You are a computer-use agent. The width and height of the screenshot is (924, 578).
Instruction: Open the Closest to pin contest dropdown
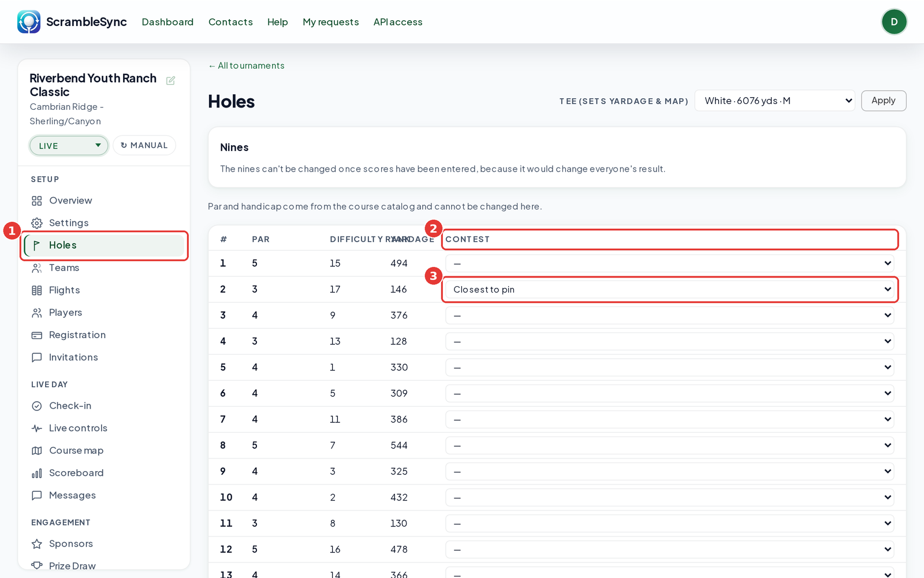[670, 290]
